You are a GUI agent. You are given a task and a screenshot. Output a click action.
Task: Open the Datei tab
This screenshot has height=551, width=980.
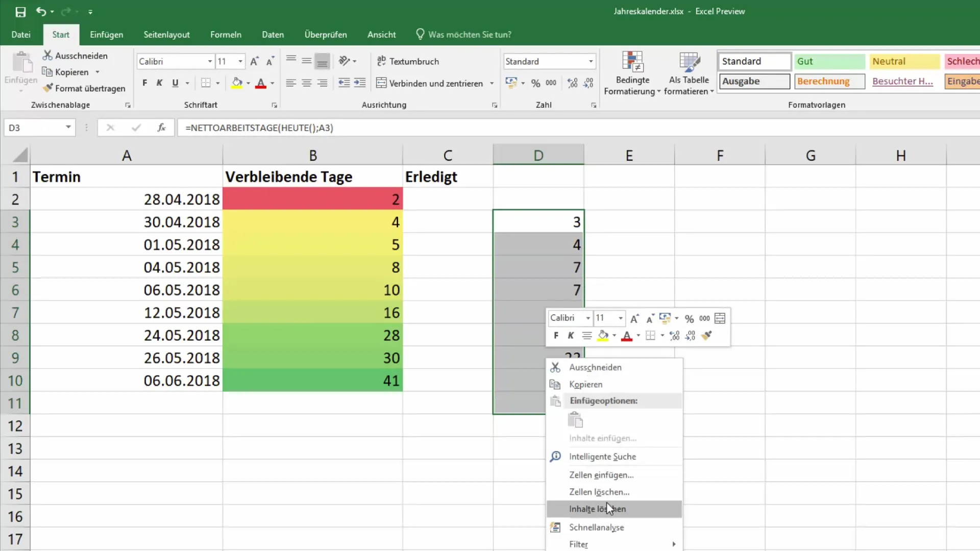[x=21, y=34]
